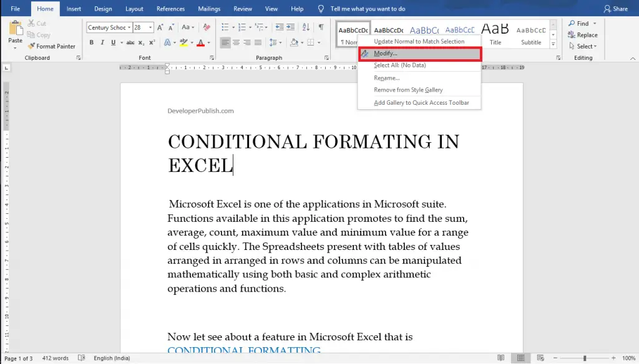Increase font size with the Grow Font icon
Viewport: 639px width, 364px height.
(160, 27)
